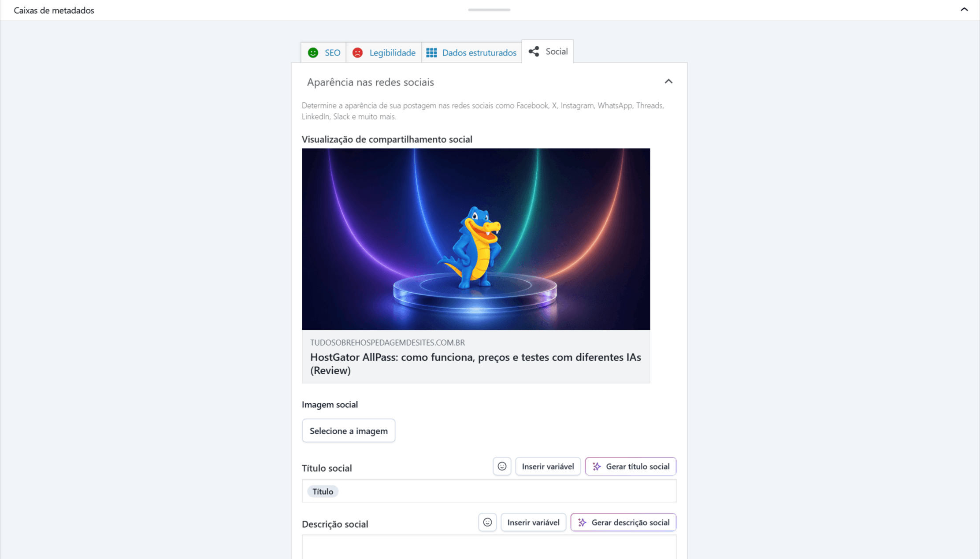Click the green SEO smiley icon
The width and height of the screenshot is (980, 559).
[313, 52]
